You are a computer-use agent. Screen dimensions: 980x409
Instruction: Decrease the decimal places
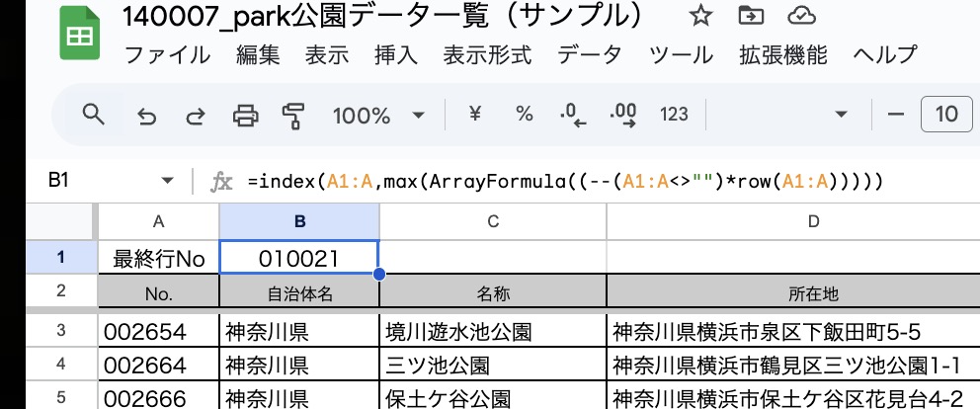tap(573, 115)
